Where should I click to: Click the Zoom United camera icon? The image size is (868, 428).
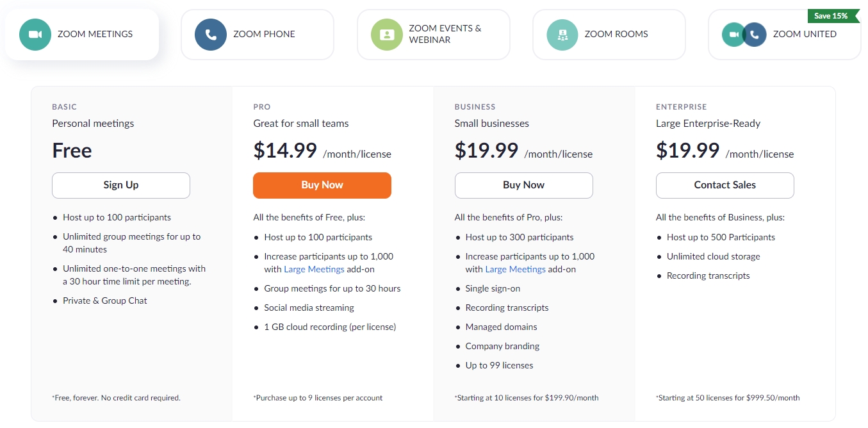tap(733, 35)
